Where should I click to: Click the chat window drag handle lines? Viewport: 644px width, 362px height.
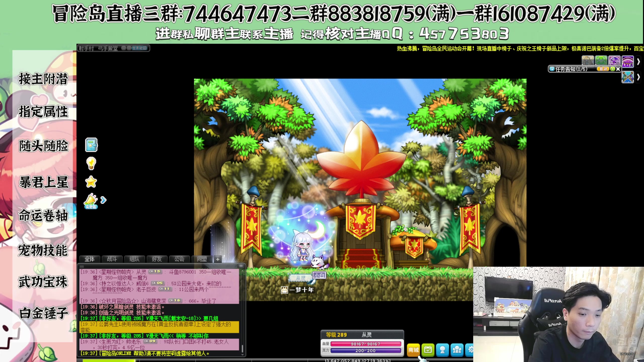click(82, 266)
